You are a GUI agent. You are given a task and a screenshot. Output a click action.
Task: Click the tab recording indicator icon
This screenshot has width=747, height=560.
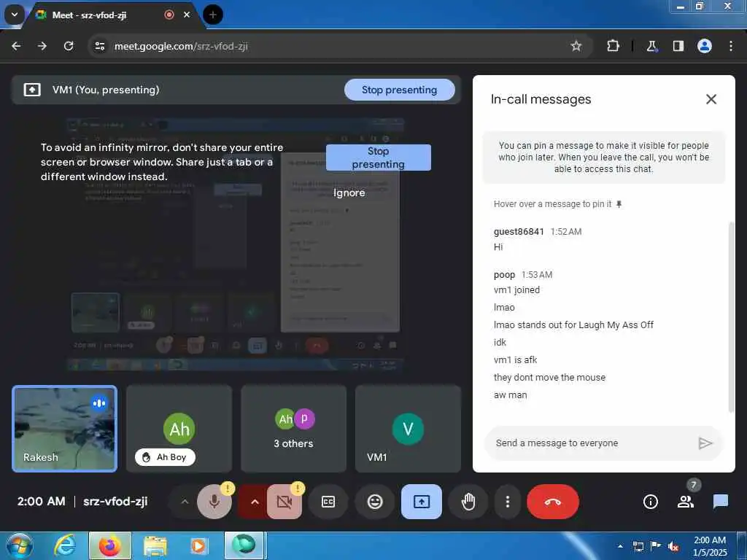[x=169, y=15]
